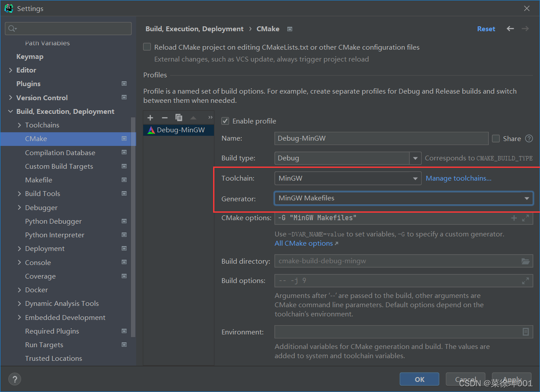Collapse Build, Execution, Deployment section
The height and width of the screenshot is (392, 540).
coord(11,112)
